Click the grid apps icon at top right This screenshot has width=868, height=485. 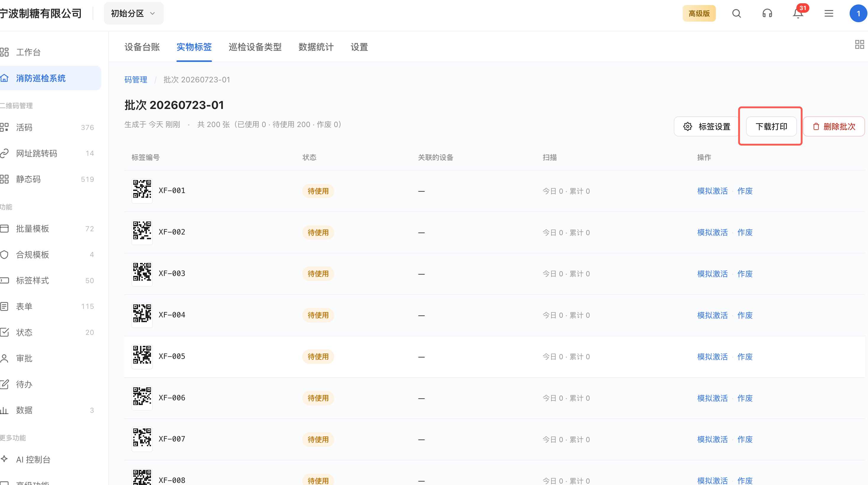tap(860, 44)
